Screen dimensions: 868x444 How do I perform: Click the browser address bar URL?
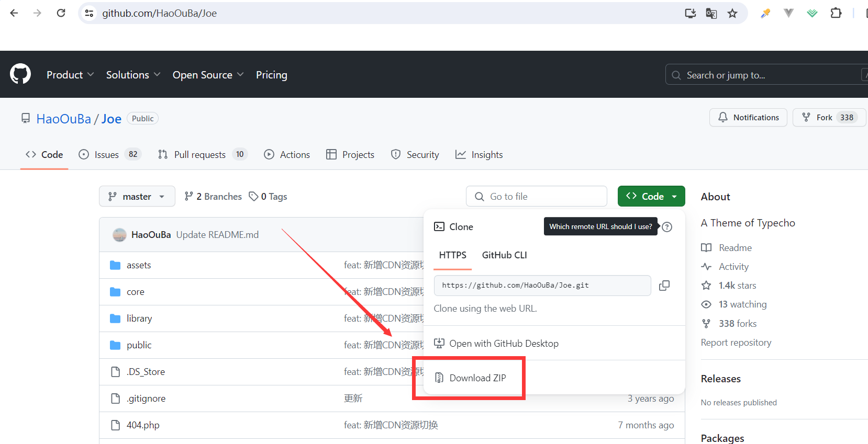click(160, 13)
